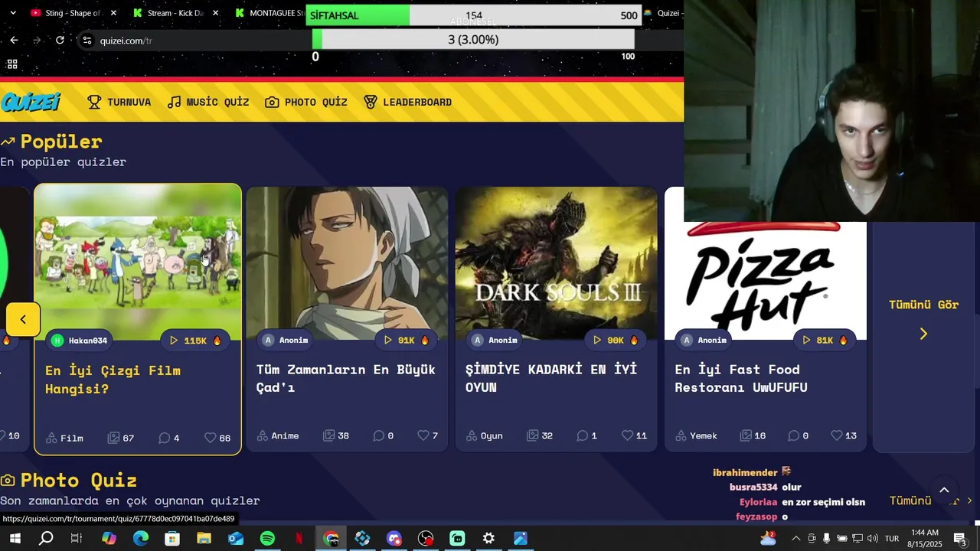This screenshot has width=980, height=551.
Task: Open Settings gear in the taskbar
Action: coord(488,539)
